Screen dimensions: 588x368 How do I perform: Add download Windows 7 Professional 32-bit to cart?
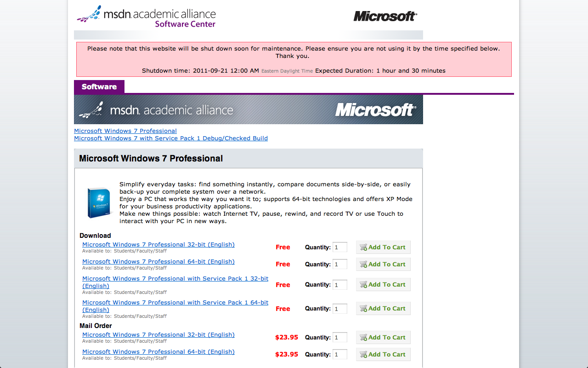point(383,247)
